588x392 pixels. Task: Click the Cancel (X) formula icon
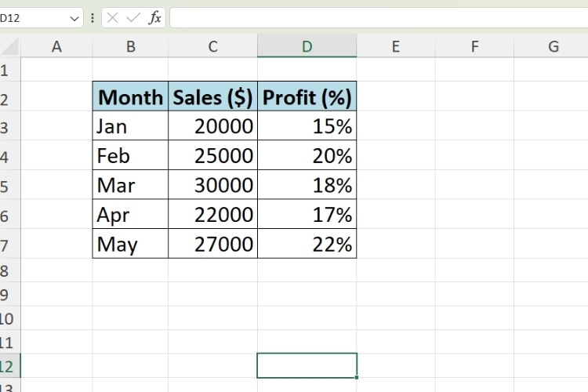[112, 17]
